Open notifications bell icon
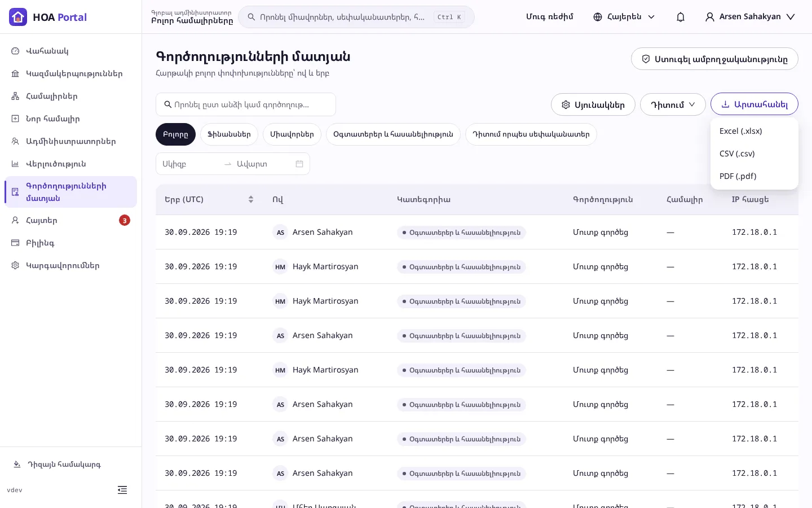 [x=681, y=17]
